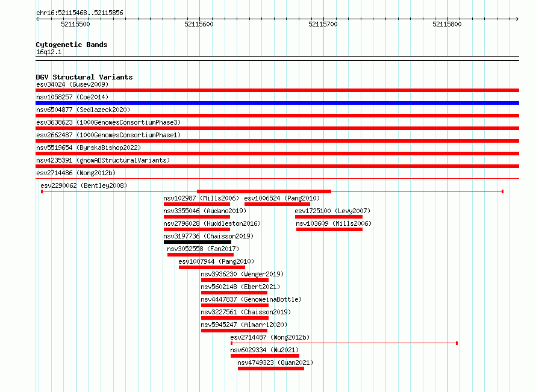Select nsv6029334 (Wu2021) label
This screenshot has height=392, width=536.
click(264, 350)
